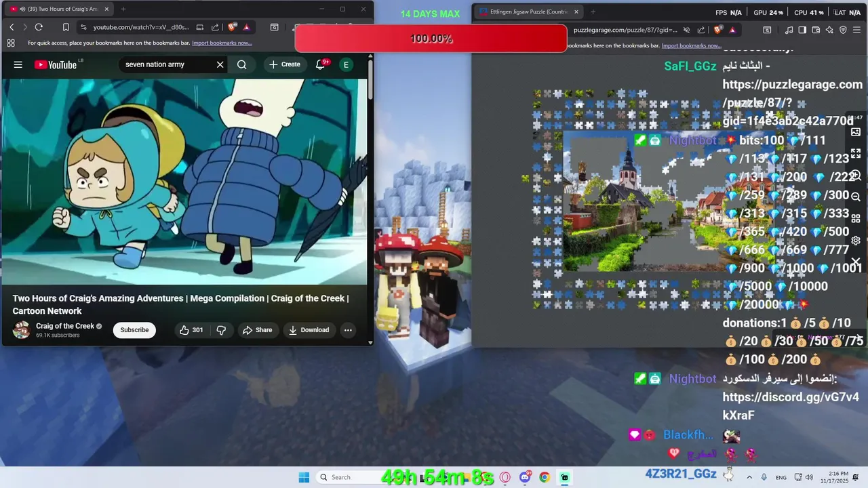Open the Leo AI sparkle icon
Screen dimensions: 868x488
tap(830, 30)
